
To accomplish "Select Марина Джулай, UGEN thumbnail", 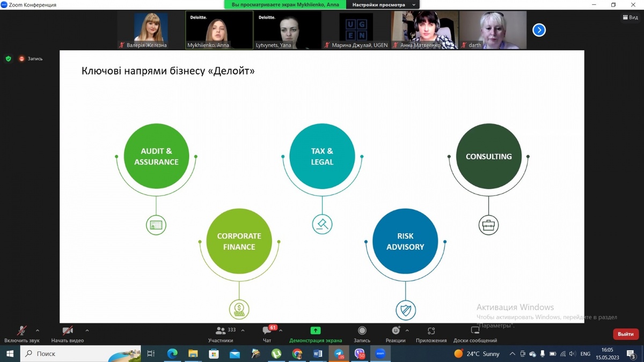I will coord(356,30).
